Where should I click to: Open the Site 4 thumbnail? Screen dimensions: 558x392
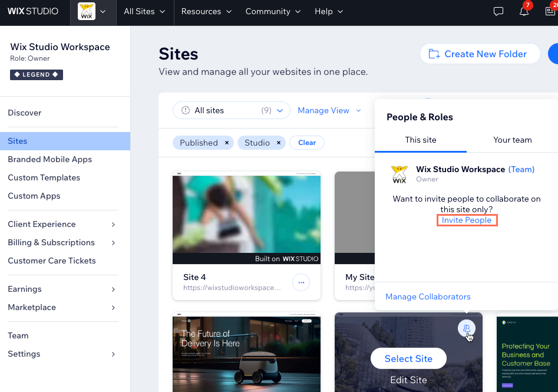247,218
